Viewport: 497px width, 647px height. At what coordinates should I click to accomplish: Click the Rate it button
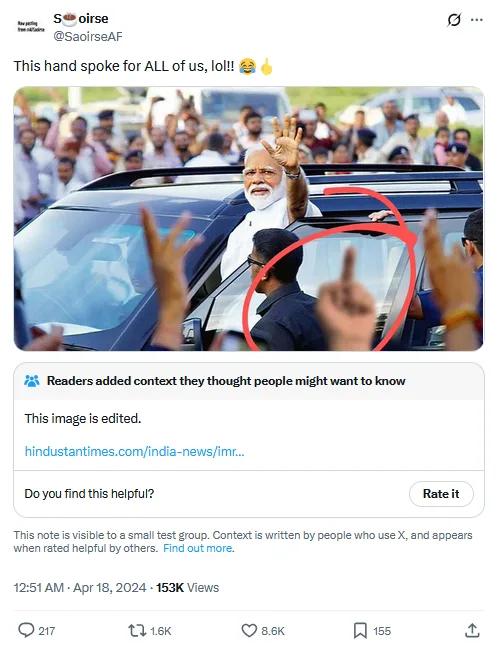(x=441, y=494)
